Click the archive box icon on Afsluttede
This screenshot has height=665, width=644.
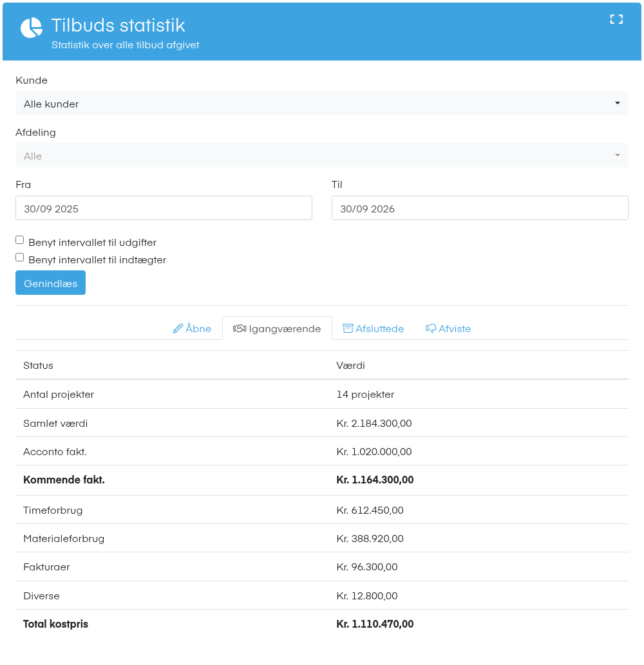(x=348, y=328)
